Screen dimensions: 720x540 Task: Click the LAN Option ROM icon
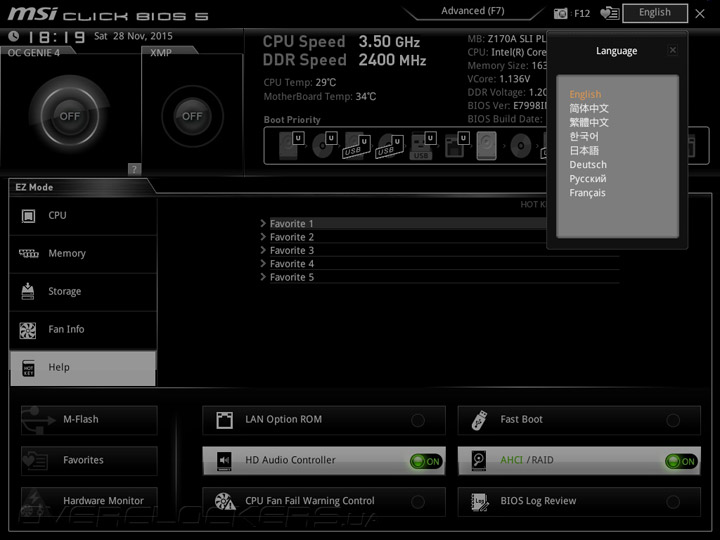coord(224,420)
